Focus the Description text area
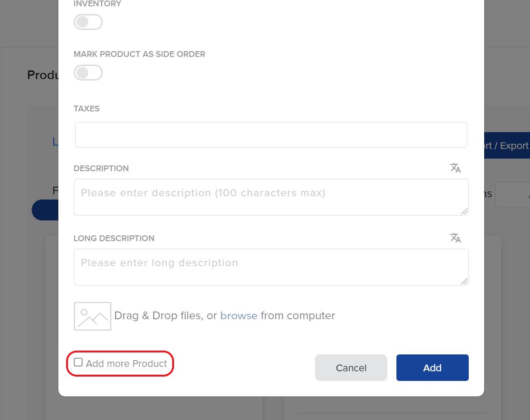 tap(270, 197)
